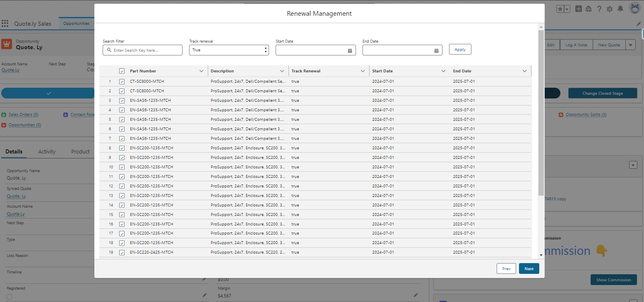Click the Search Filter input field

pos(142,50)
